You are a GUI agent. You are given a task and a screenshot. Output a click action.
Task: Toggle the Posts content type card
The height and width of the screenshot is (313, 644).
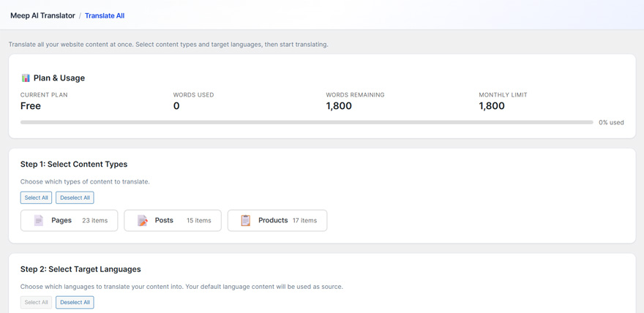pos(173,220)
